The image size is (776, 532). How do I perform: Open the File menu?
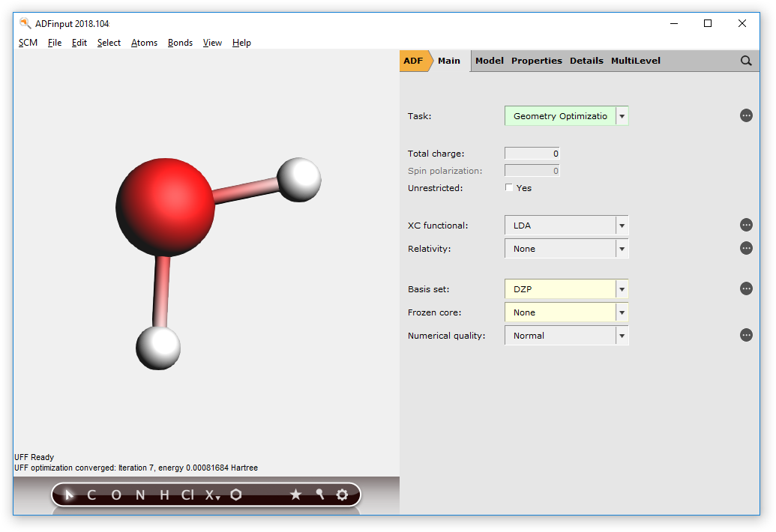click(x=55, y=43)
